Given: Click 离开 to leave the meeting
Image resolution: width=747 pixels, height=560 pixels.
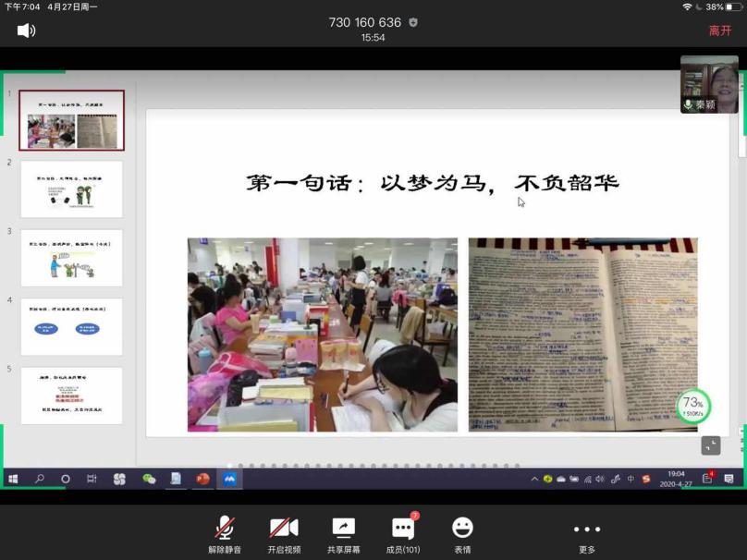Looking at the screenshot, I should 720,30.
